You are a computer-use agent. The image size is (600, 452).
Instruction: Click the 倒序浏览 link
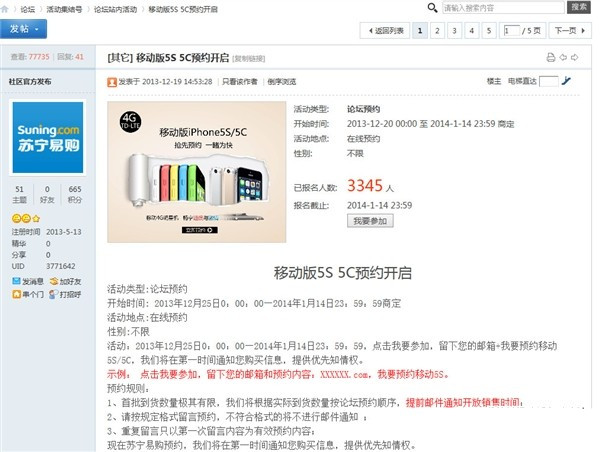click(x=282, y=82)
